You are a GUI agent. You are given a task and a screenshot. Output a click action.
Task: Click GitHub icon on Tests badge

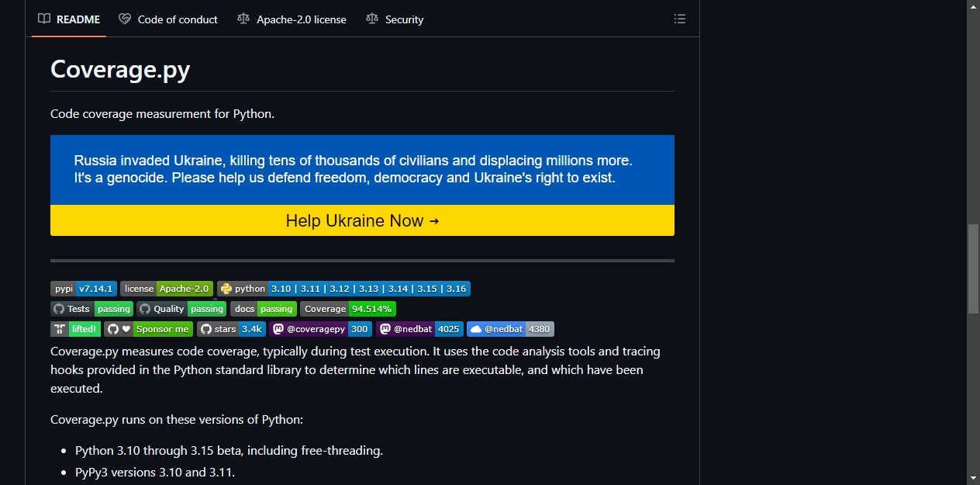(x=59, y=309)
